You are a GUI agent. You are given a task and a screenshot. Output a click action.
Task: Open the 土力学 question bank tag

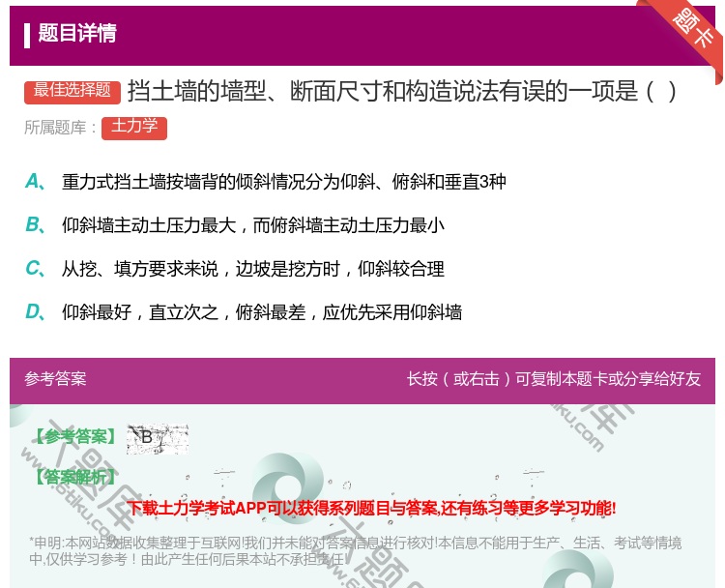point(134,128)
